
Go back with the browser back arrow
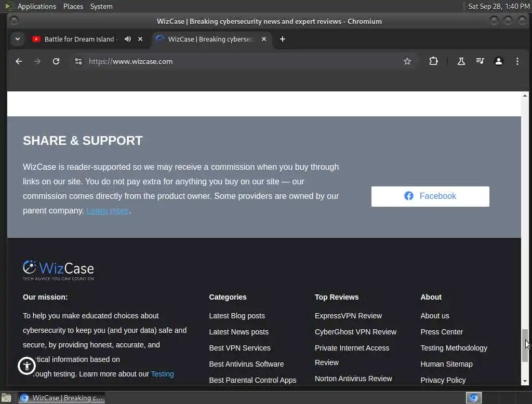(19, 61)
